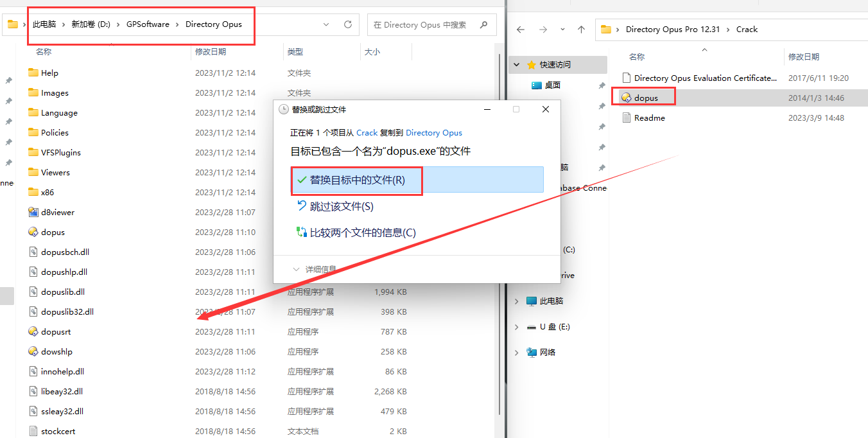868x438 pixels.
Task: Click the U disk (E:) drive icon
Action: (x=531, y=326)
